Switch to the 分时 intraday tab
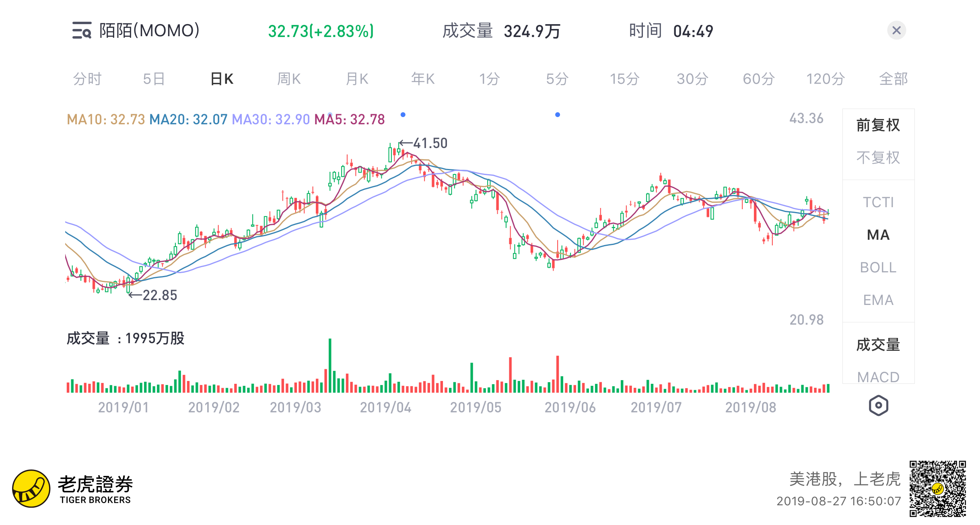This screenshot has width=980, height=525. pyautogui.click(x=87, y=79)
